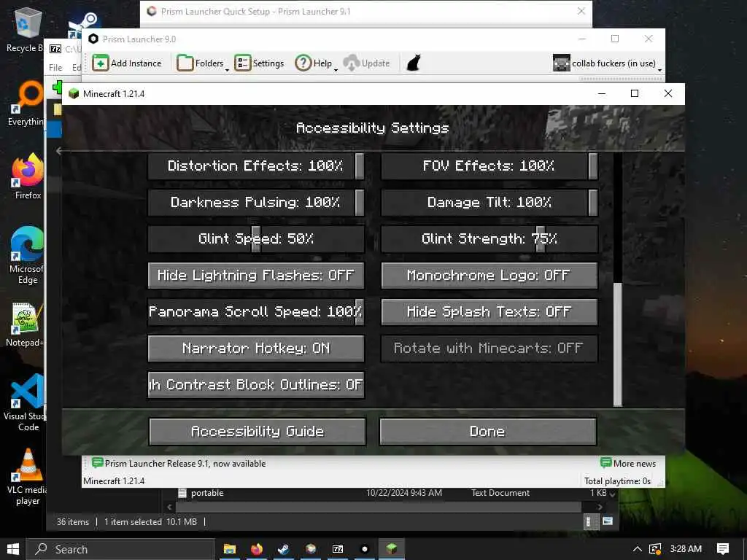Click right arrow of file list horizontal scrollbar
Image resolution: width=747 pixels, height=560 pixels.
[x=600, y=507]
